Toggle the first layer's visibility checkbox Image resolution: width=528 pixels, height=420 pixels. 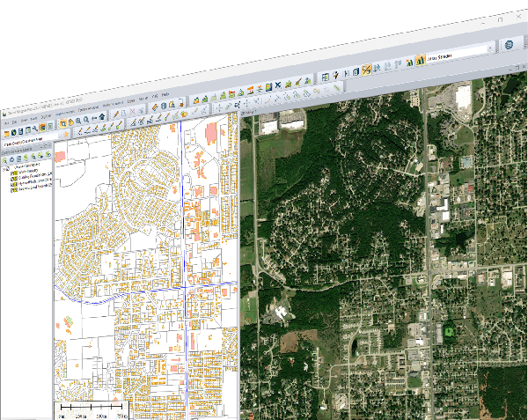pos(11,173)
